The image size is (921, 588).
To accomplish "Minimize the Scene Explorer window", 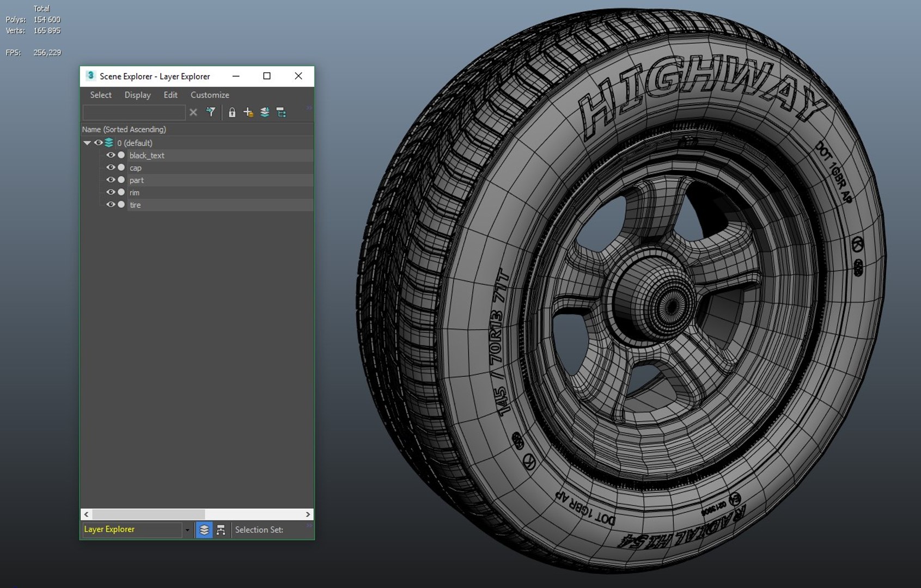I will [x=236, y=76].
